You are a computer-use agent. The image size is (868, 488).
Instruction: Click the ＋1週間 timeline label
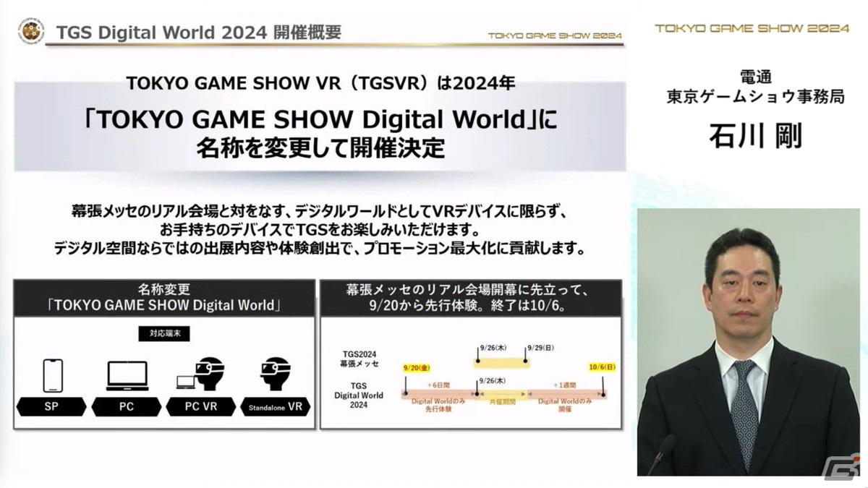(x=566, y=385)
